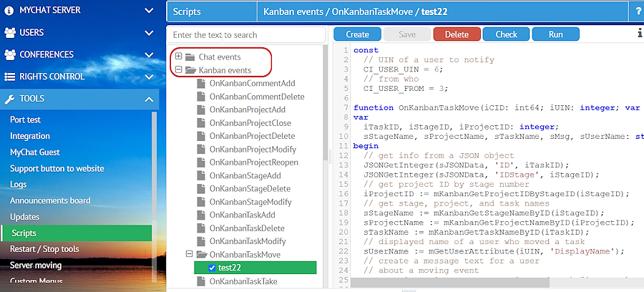
Task: Click the Rights Control list icon
Action: click(11, 77)
